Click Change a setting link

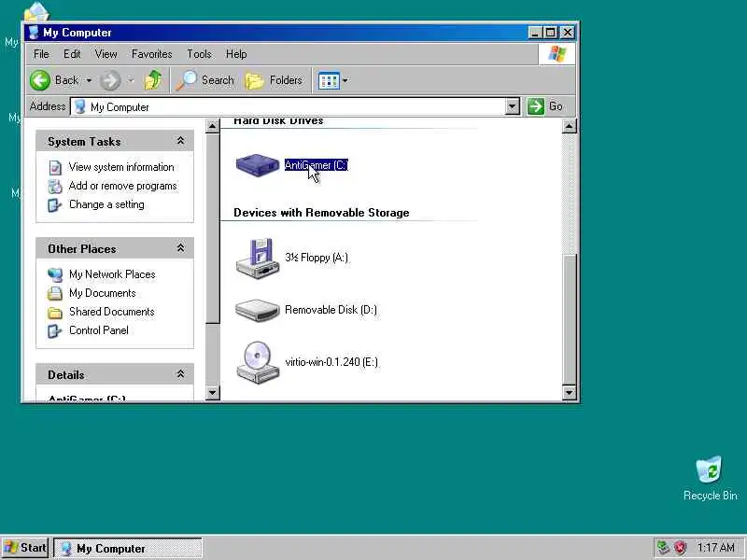(106, 204)
